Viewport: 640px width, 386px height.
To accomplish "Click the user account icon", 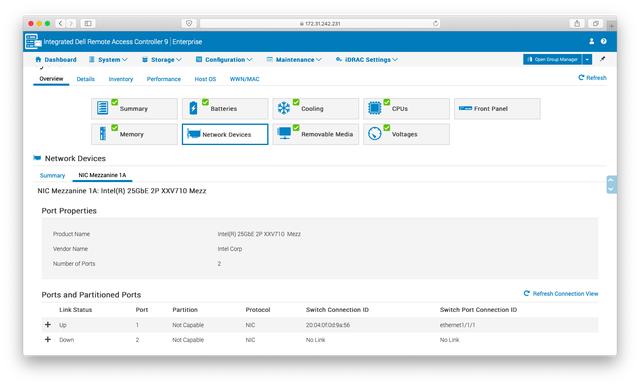I will tap(591, 41).
